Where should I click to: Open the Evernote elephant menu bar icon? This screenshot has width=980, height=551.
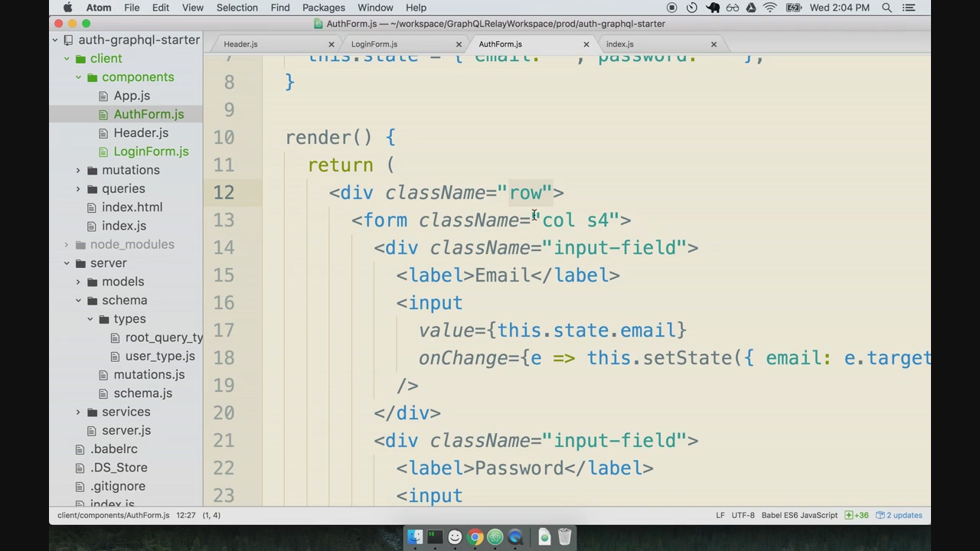pyautogui.click(x=713, y=8)
